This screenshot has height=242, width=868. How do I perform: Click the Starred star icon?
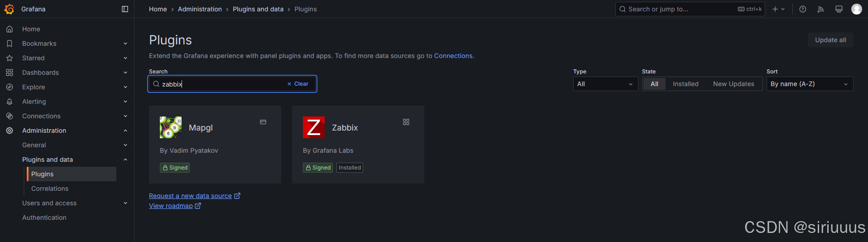(x=10, y=58)
